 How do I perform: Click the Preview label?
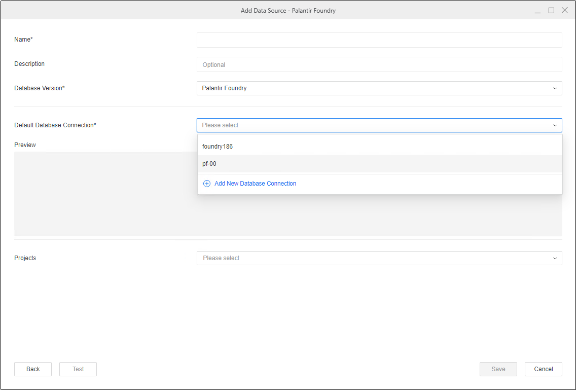pyautogui.click(x=25, y=145)
